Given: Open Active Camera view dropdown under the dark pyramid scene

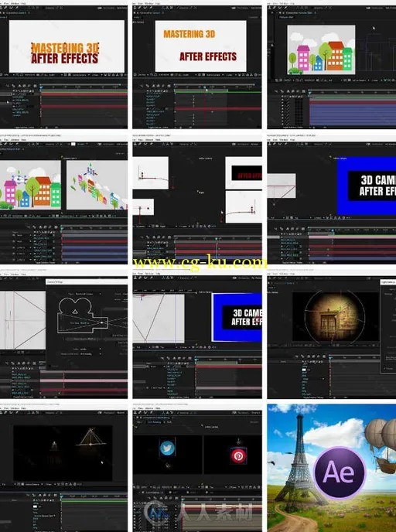Looking at the screenshot, I should (x=33, y=484).
